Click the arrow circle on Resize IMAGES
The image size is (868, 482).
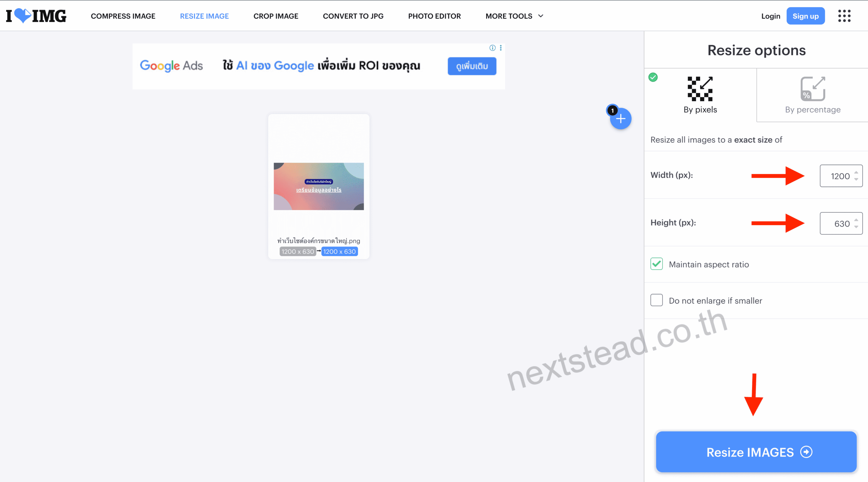pyautogui.click(x=806, y=452)
